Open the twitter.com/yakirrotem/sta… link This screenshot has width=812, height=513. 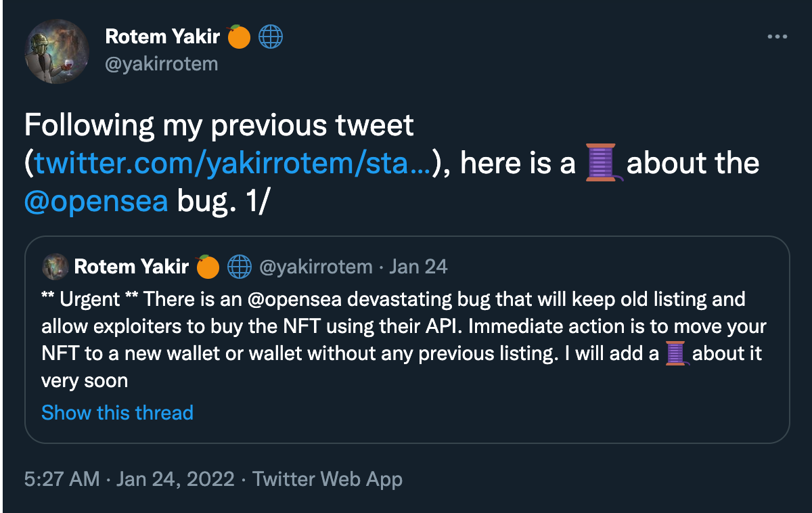click(x=231, y=164)
